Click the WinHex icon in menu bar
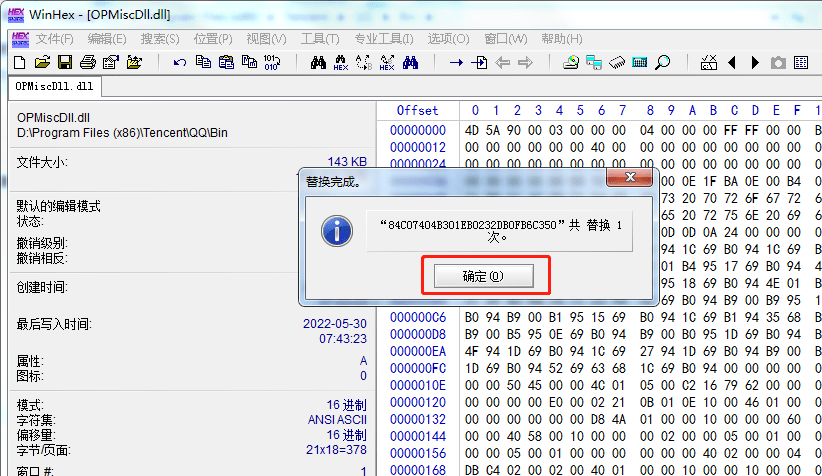The image size is (822, 476). click(x=20, y=39)
